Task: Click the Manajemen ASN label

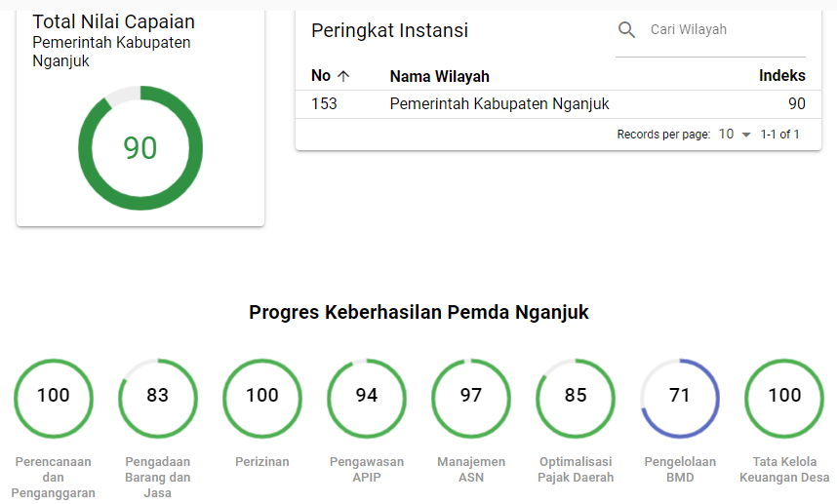Action: point(471,469)
